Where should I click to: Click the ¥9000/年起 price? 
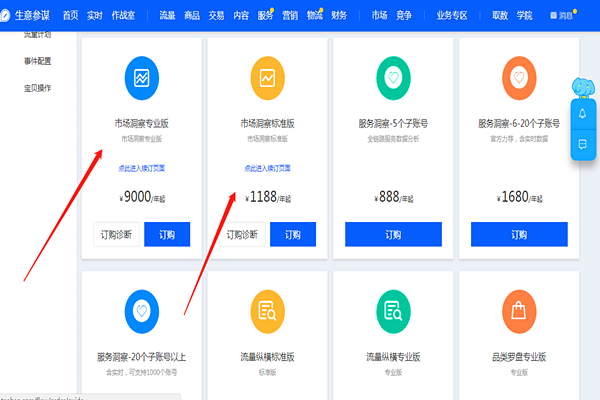click(x=142, y=197)
